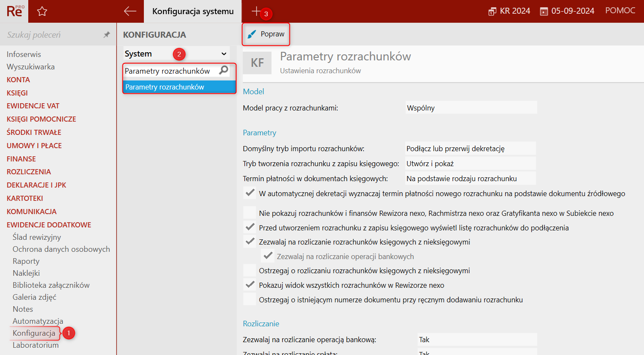Expand the ROZLICZENIA section

(x=29, y=172)
